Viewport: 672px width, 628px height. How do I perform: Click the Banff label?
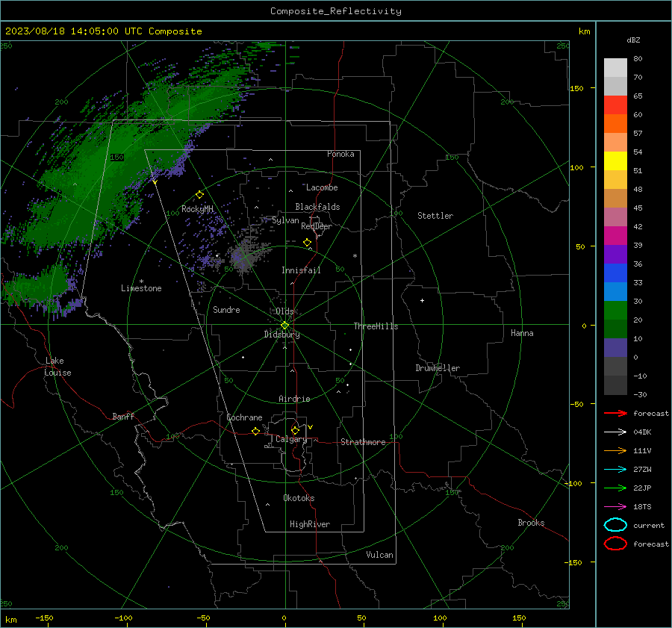click(123, 416)
